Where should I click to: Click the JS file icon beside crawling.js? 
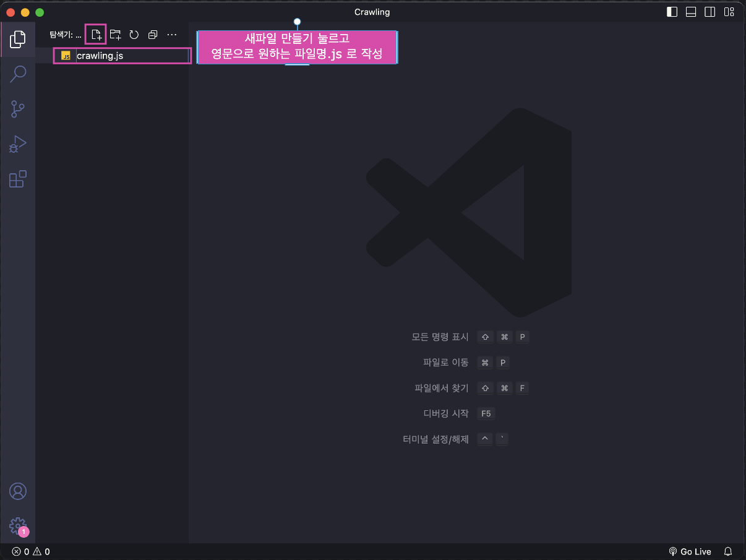coord(66,56)
